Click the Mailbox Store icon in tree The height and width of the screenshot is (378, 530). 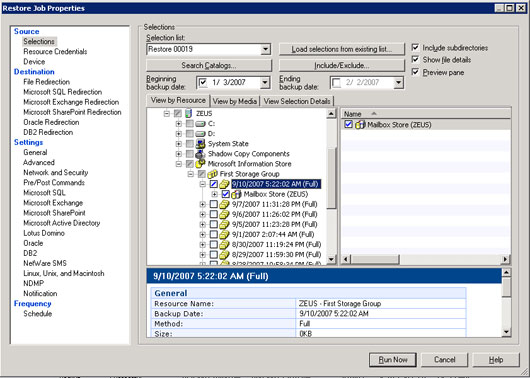[x=236, y=194]
